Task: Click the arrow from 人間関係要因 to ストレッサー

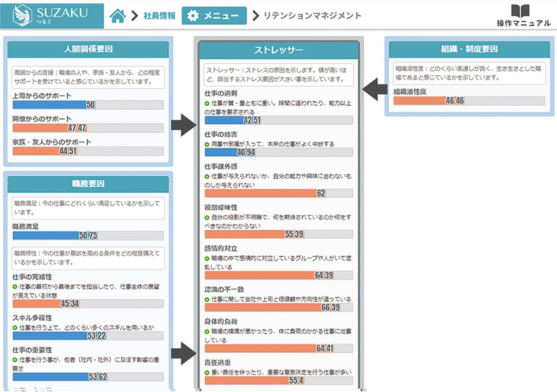Action: (183, 124)
